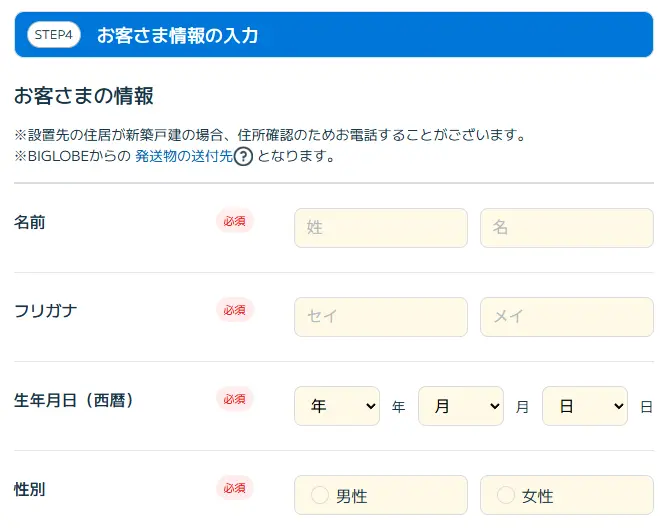Click the STEP4 badge in header

click(x=55, y=36)
